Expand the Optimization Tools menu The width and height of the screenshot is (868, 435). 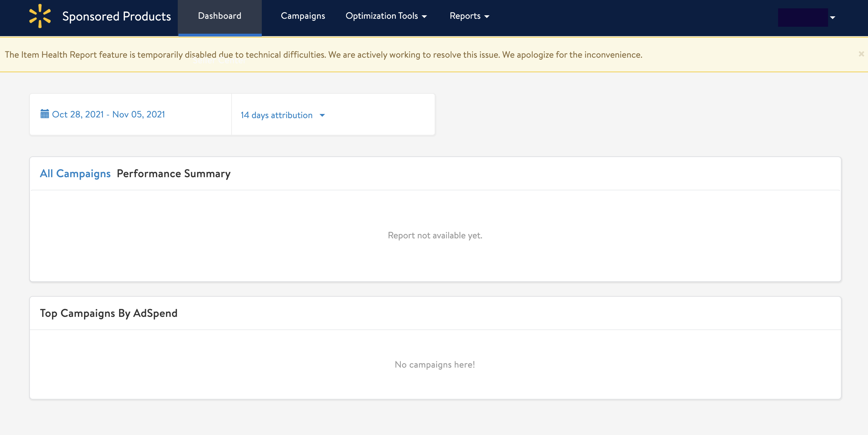(386, 16)
